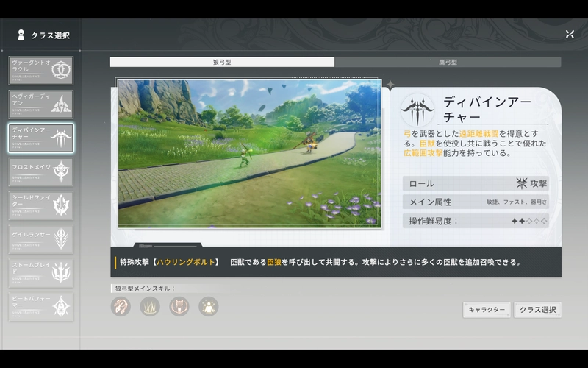The height and width of the screenshot is (368, 588).
Task: Close the class selection screen
Action: coord(570,34)
